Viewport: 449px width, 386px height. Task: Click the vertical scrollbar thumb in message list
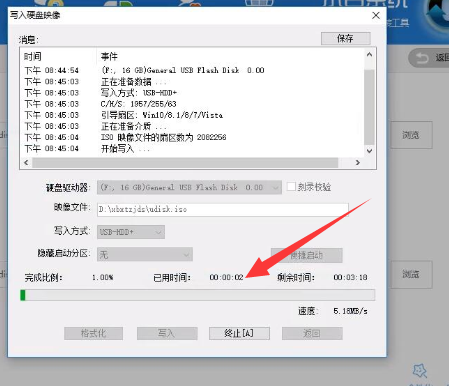click(x=369, y=107)
